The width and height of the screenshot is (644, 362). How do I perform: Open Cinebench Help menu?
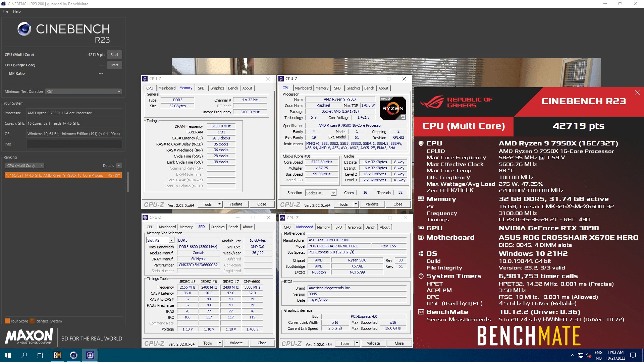pos(17,11)
